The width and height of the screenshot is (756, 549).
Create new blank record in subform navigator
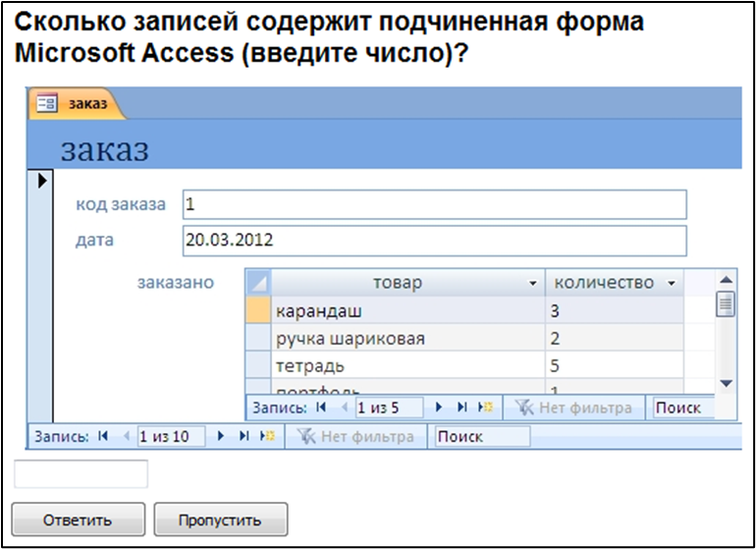pyautogui.click(x=486, y=408)
